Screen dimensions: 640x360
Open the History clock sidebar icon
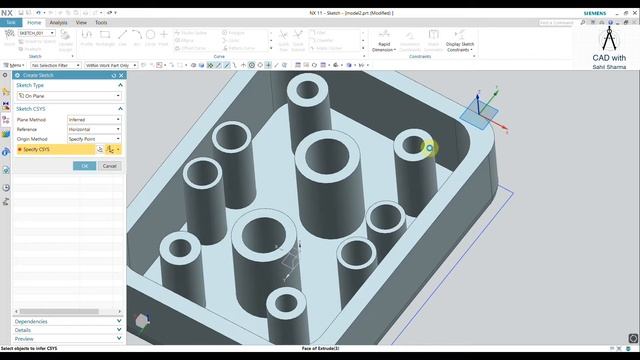coord(6,188)
